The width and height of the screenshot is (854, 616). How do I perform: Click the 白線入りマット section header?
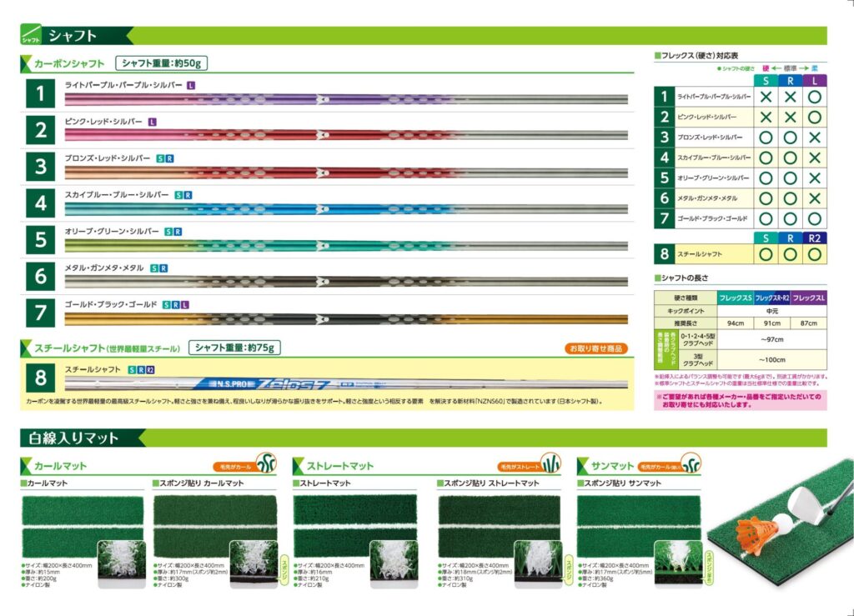click(x=75, y=438)
